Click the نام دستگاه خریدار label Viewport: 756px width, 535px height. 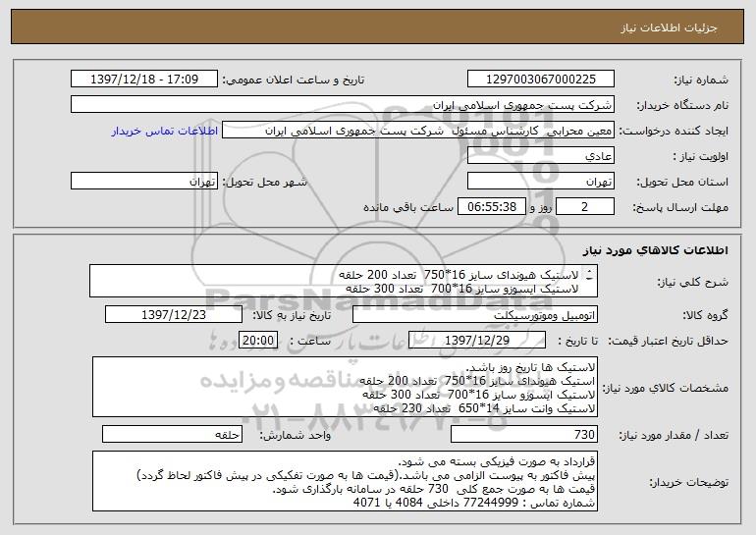point(682,106)
